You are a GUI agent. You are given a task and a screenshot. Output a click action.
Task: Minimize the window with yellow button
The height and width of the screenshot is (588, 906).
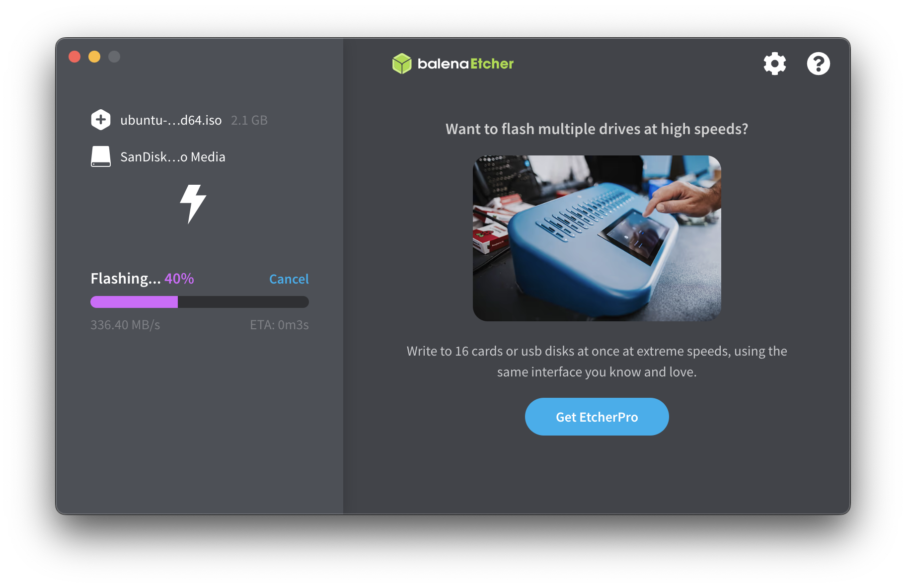coord(94,57)
